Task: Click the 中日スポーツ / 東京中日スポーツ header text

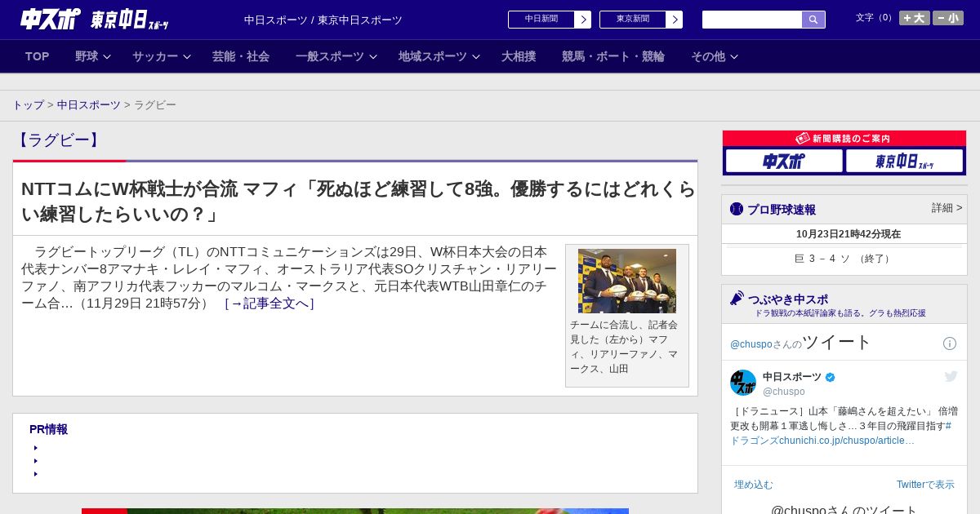Action: pos(323,20)
